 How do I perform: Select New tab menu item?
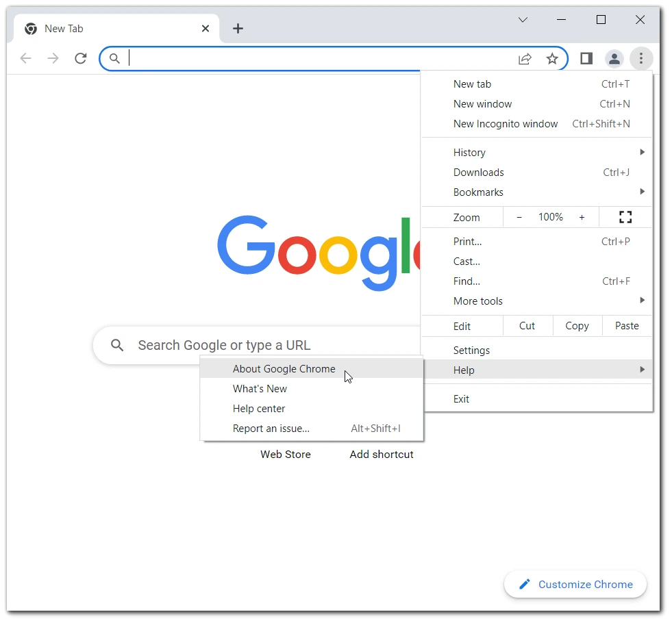click(x=536, y=84)
